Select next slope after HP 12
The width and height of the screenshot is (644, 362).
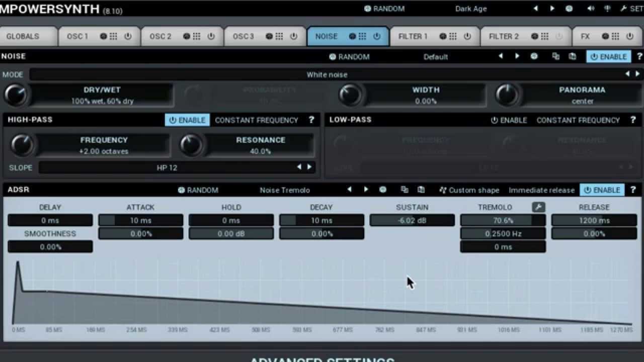(x=309, y=167)
